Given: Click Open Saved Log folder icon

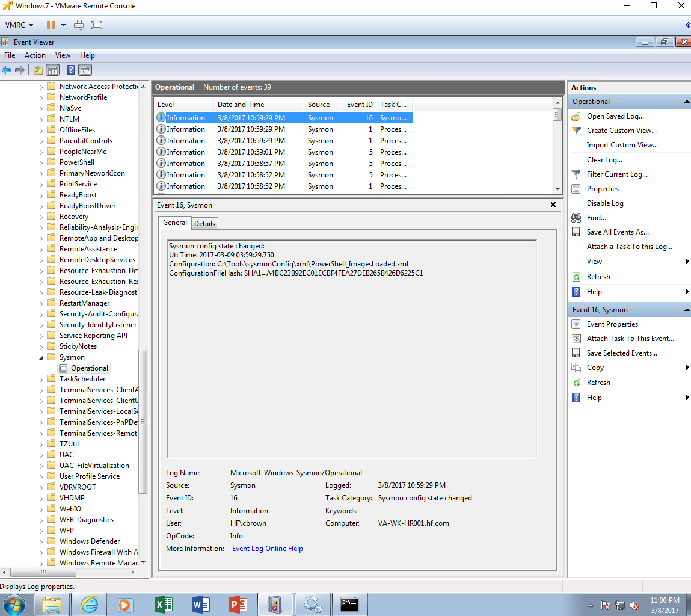Looking at the screenshot, I should pyautogui.click(x=576, y=117).
